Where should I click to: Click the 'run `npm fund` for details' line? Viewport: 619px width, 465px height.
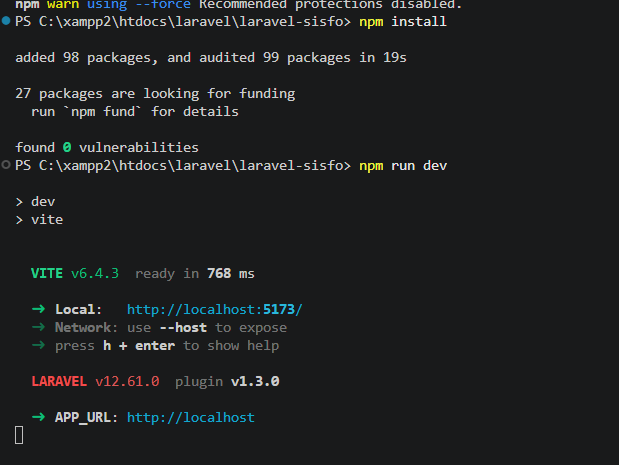(x=135, y=112)
